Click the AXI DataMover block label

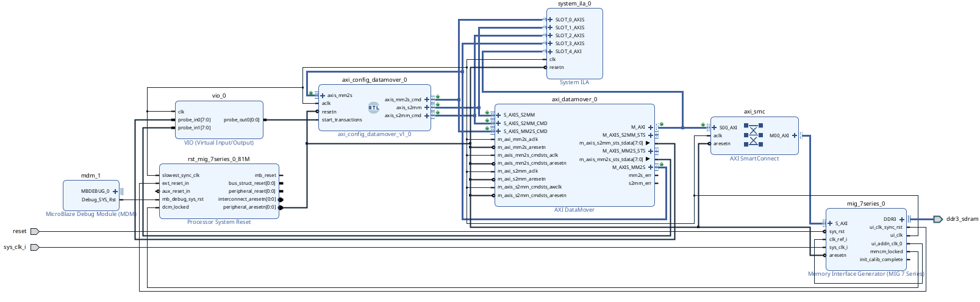coord(574,210)
